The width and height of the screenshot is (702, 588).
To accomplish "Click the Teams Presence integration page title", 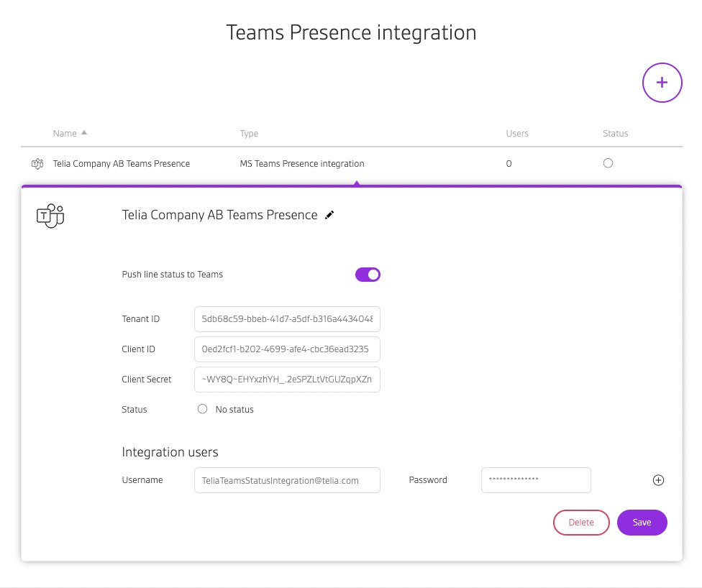I will click(x=351, y=32).
